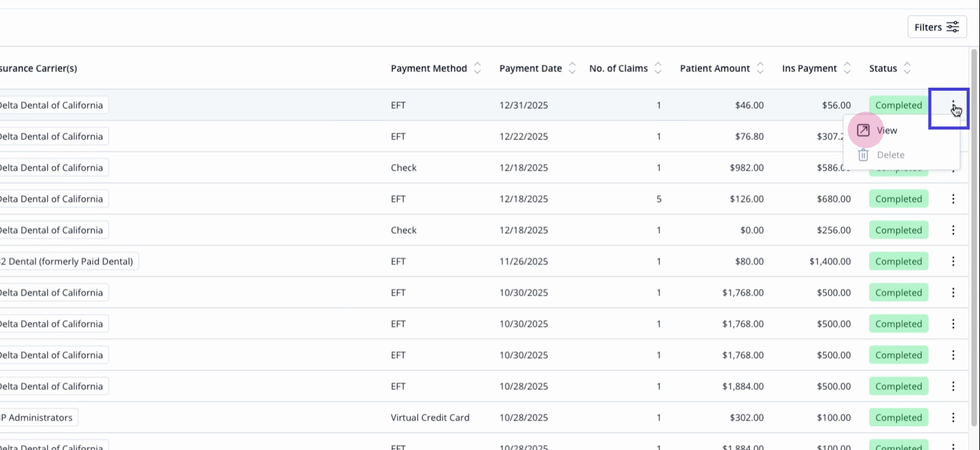Viewport: 980px width, 450px height.
Task: Sort by Status column arrows
Action: [908, 68]
